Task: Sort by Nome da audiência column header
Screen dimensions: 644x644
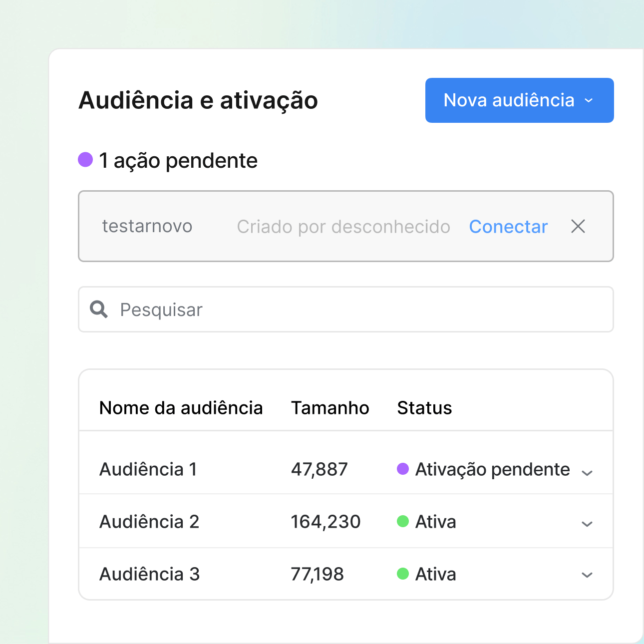Action: click(x=181, y=408)
